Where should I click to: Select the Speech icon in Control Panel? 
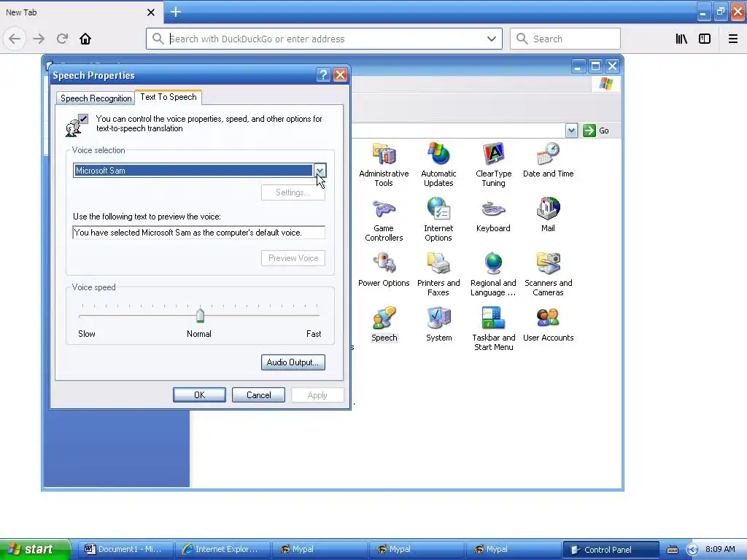click(384, 324)
